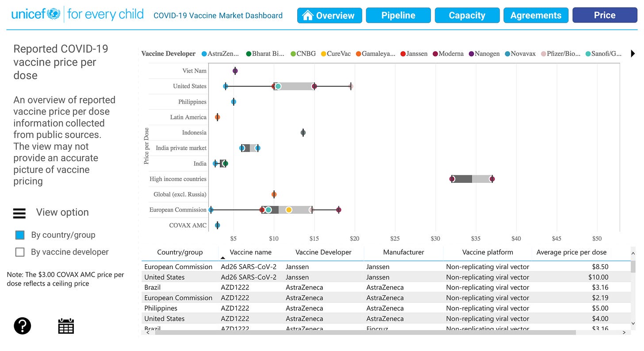This screenshot has height=351, width=644.
Task: Click the $10.00 price cell
Action: click(598, 277)
